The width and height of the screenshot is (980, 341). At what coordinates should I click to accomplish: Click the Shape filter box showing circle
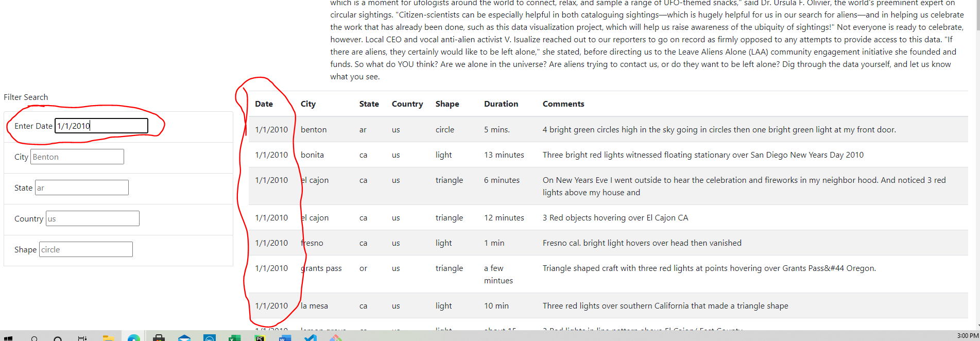pyautogui.click(x=85, y=249)
